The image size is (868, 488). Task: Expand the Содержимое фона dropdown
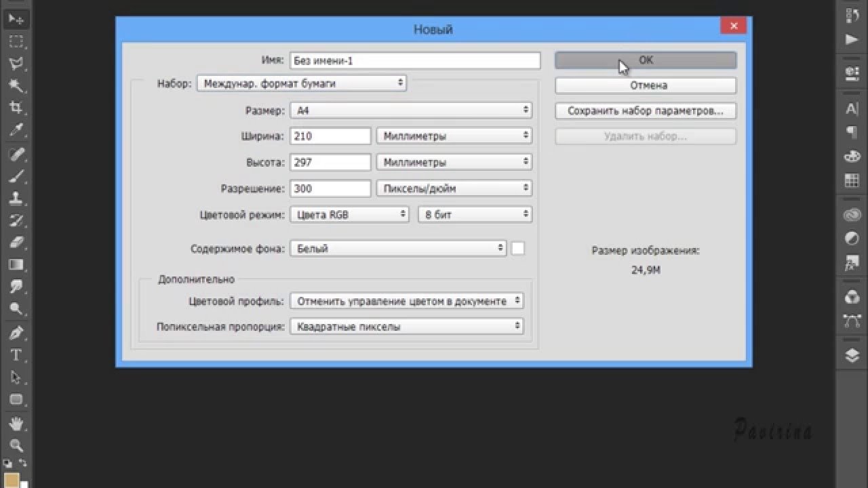(x=398, y=249)
